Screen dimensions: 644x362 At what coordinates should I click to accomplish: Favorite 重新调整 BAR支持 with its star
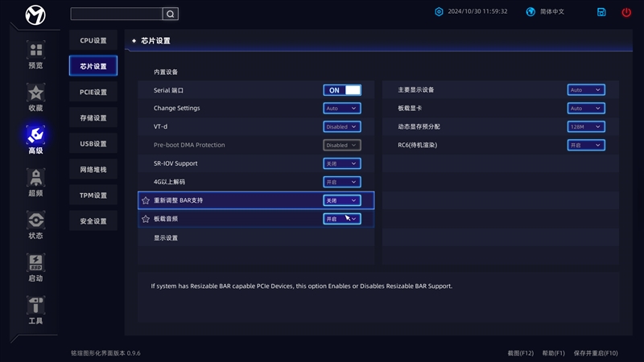click(146, 200)
